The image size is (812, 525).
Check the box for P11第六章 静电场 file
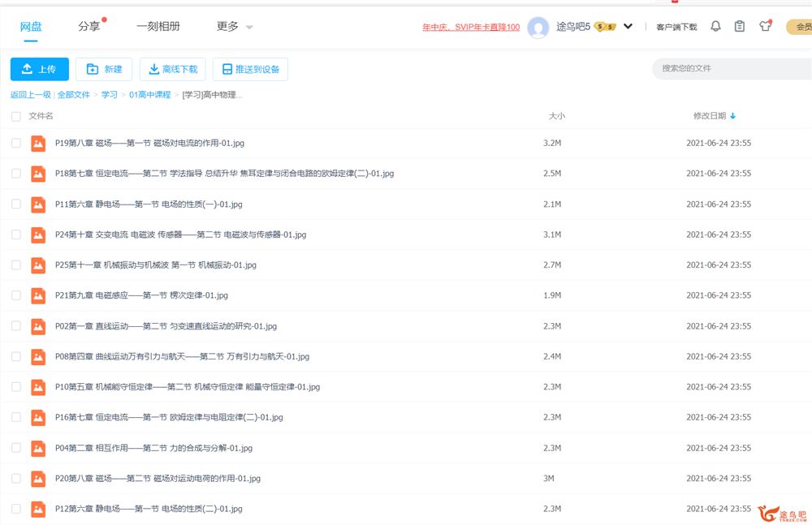click(x=16, y=204)
